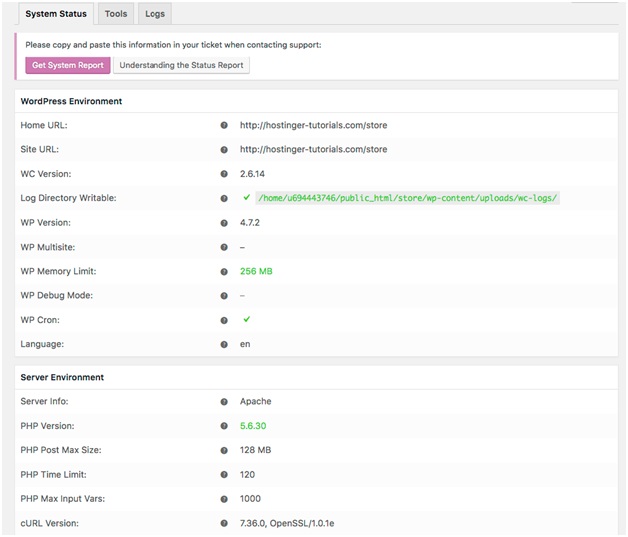Select the System Status tab
The image size is (628, 537).
click(56, 14)
